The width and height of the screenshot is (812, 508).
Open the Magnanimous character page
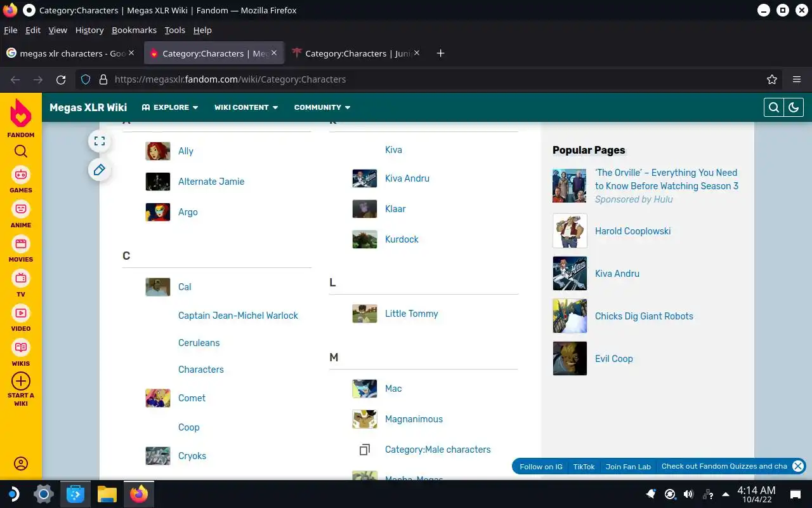click(x=414, y=419)
